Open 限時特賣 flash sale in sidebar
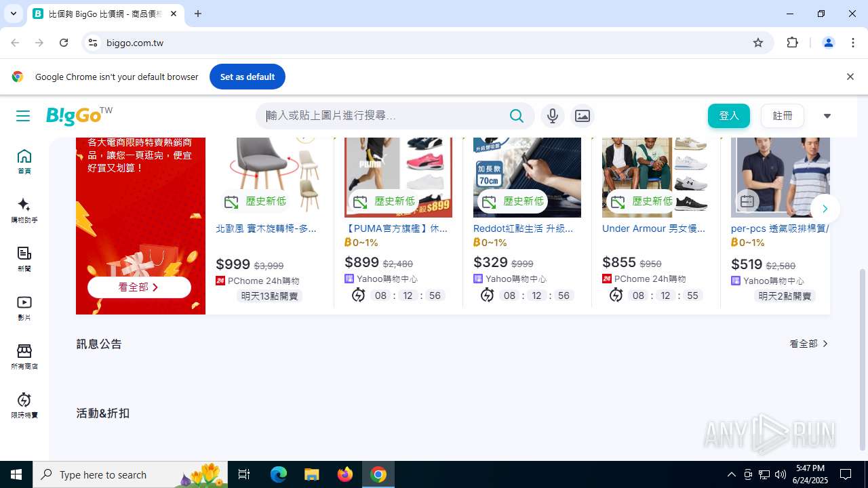 coord(24,406)
